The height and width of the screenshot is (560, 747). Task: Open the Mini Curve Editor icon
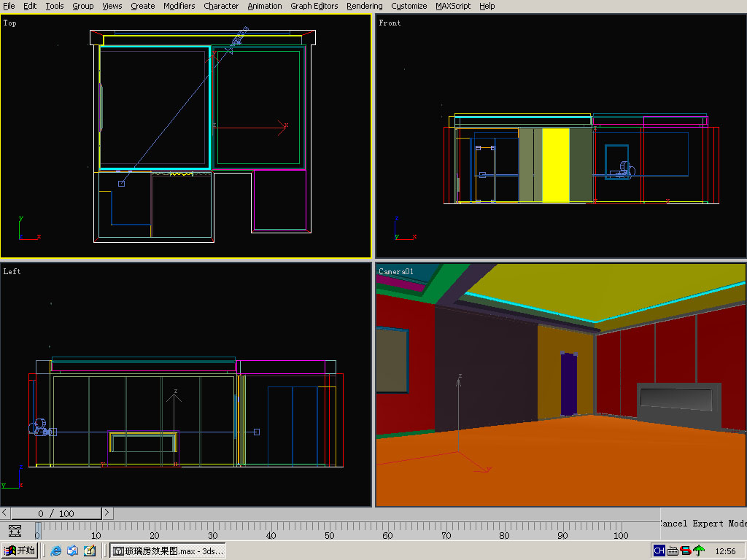click(x=15, y=531)
